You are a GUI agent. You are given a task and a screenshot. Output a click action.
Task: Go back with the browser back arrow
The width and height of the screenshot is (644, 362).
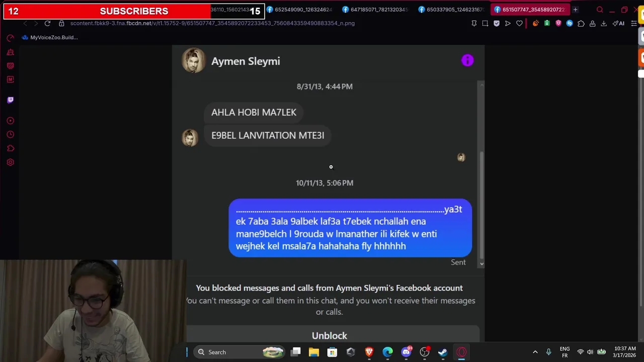(25, 23)
